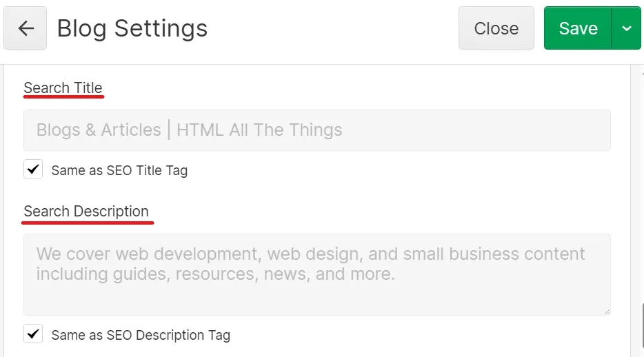Click the Search Title field label

coord(63,88)
